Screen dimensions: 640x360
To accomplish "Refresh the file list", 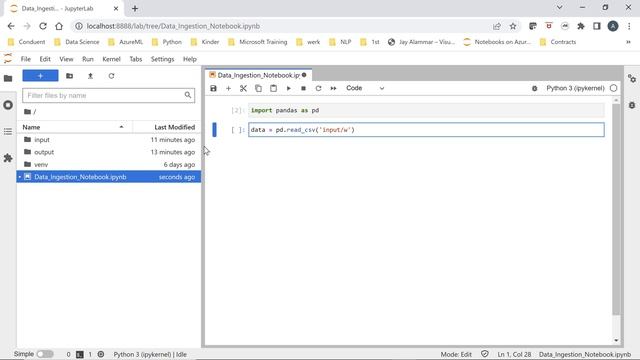I will pyautogui.click(x=111, y=76).
